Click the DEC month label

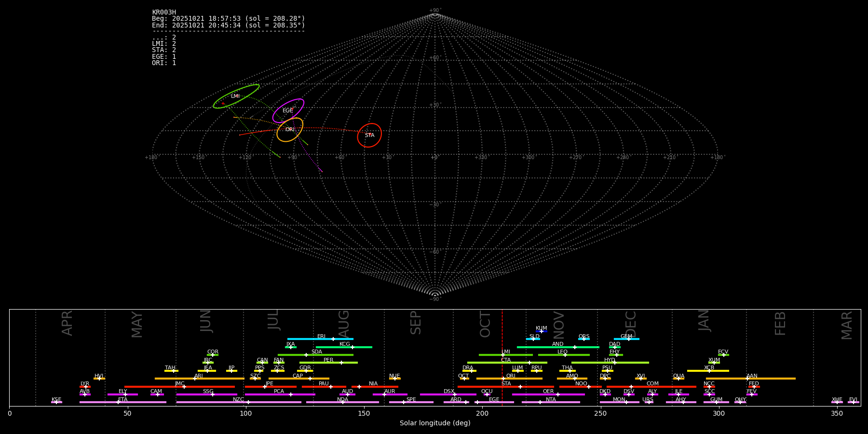[x=631, y=324]
